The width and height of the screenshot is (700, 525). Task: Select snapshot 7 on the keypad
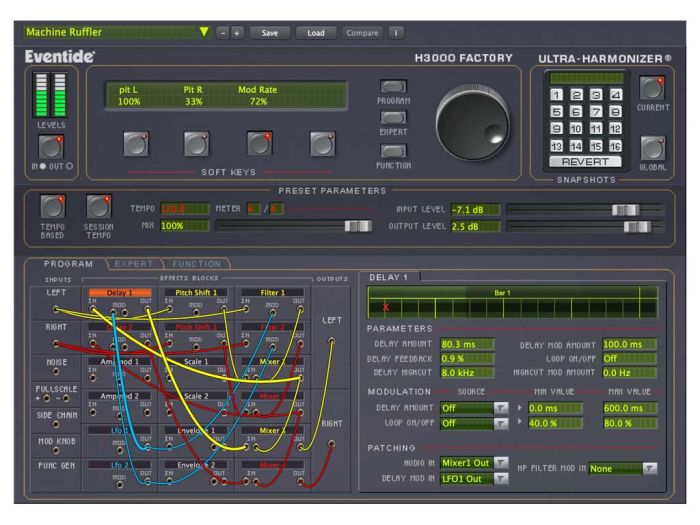596,112
